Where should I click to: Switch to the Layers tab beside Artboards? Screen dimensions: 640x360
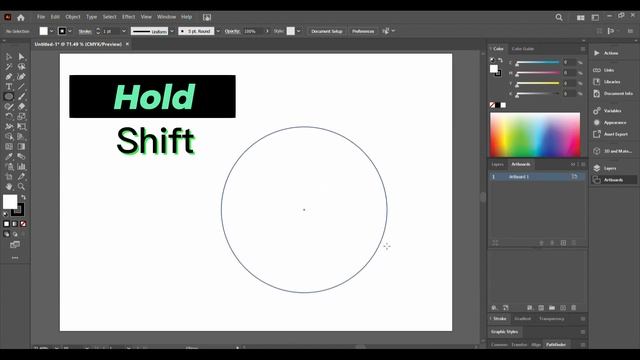pos(498,164)
